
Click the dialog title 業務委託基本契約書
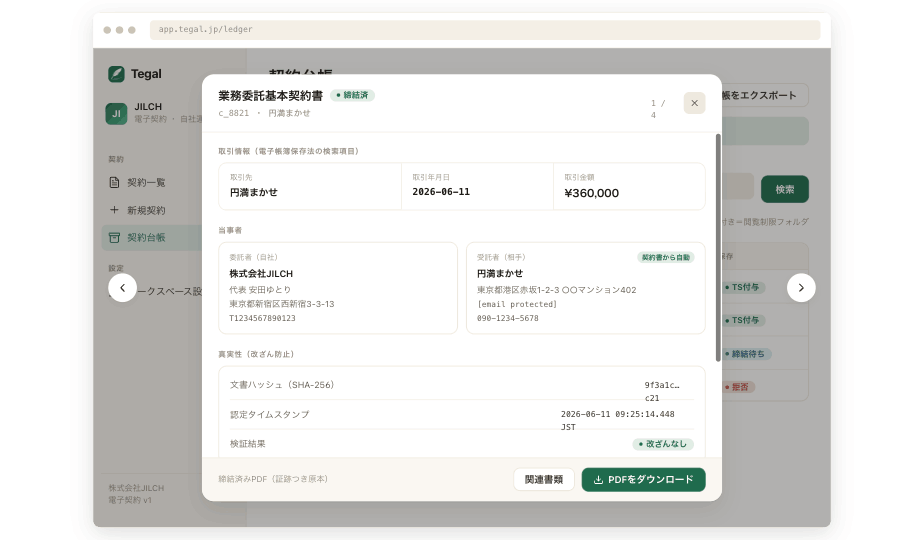point(270,96)
